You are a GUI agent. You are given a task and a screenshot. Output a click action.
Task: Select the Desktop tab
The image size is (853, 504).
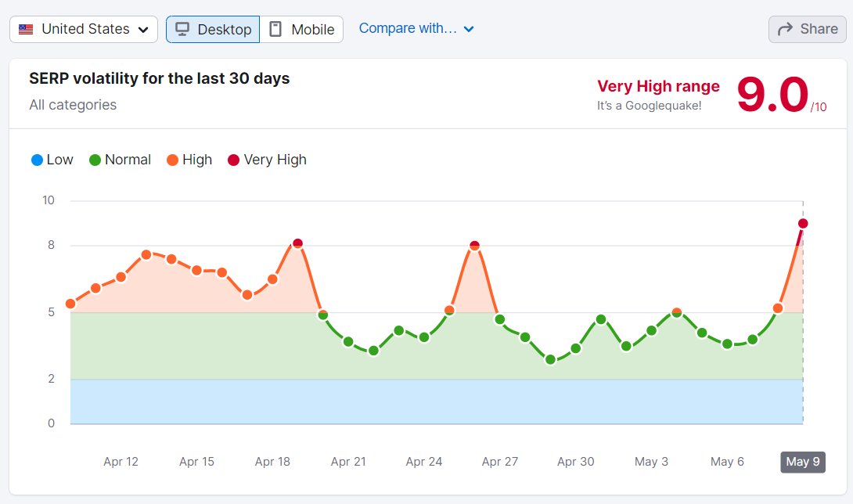tap(212, 29)
